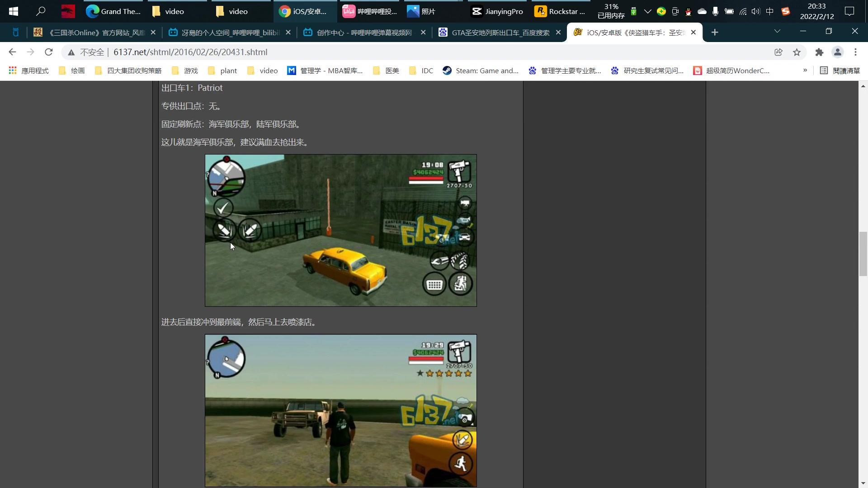
Task: Open Rockstar launcher from the taskbar
Action: coord(560,11)
